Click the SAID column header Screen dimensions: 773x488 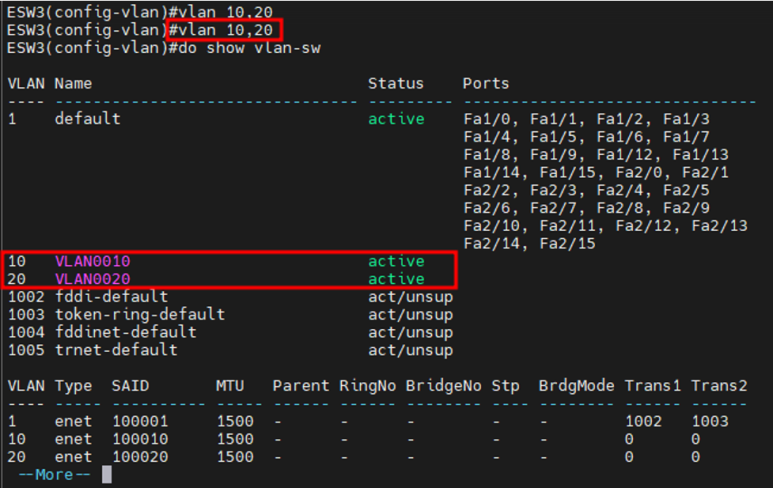130,385
